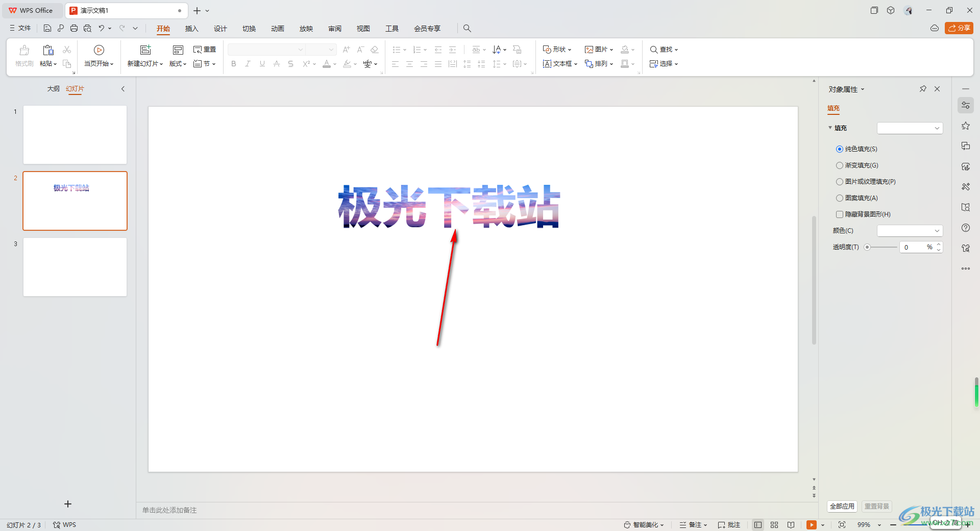Click Comments (批注) in status bar
The width and height of the screenshot is (980, 531).
point(729,525)
